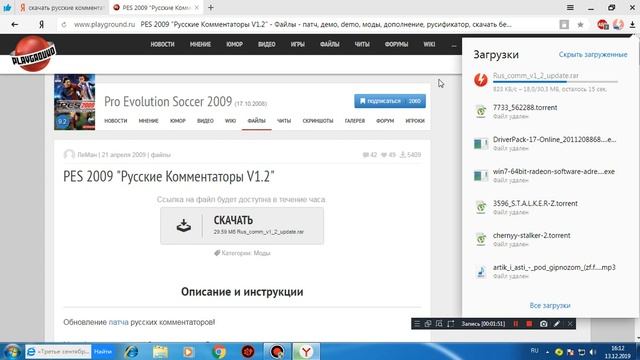Open browser menu hamburger icon

pyautogui.click(x=570, y=7)
